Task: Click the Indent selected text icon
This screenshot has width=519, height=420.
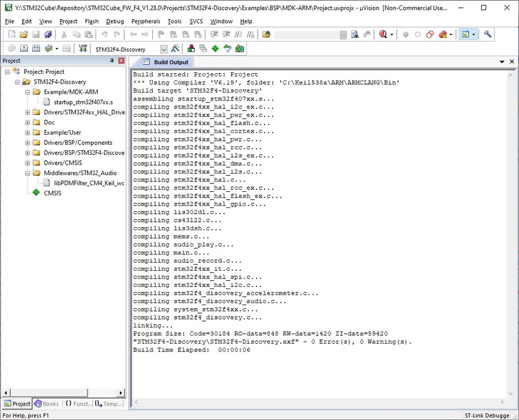Action: click(x=214, y=34)
